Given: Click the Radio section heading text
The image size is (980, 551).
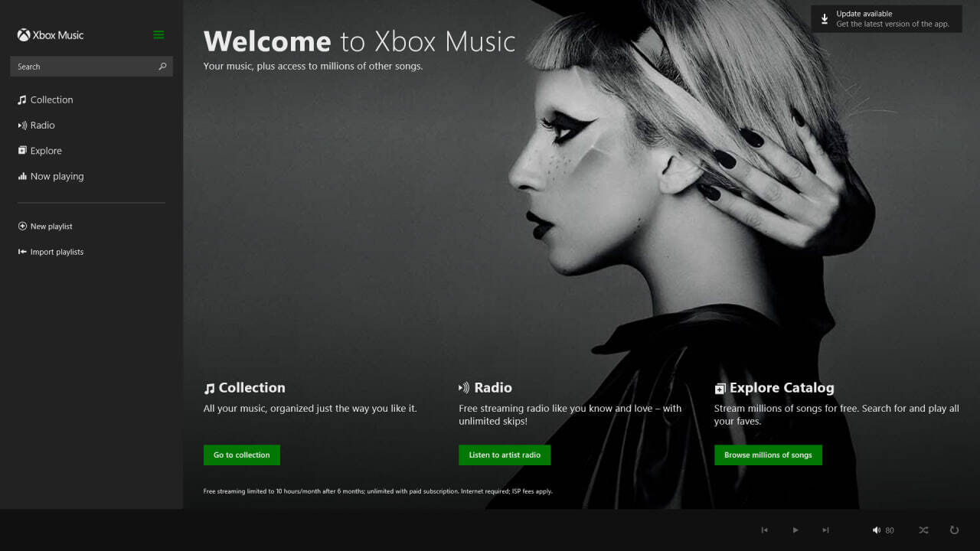Looking at the screenshot, I should (493, 388).
